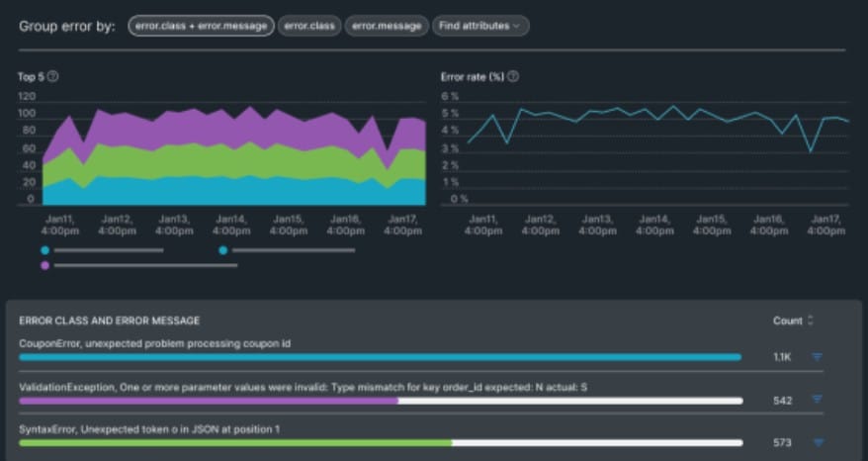
Task: Select the error.class + error.message grouping pill
Action: (x=201, y=26)
